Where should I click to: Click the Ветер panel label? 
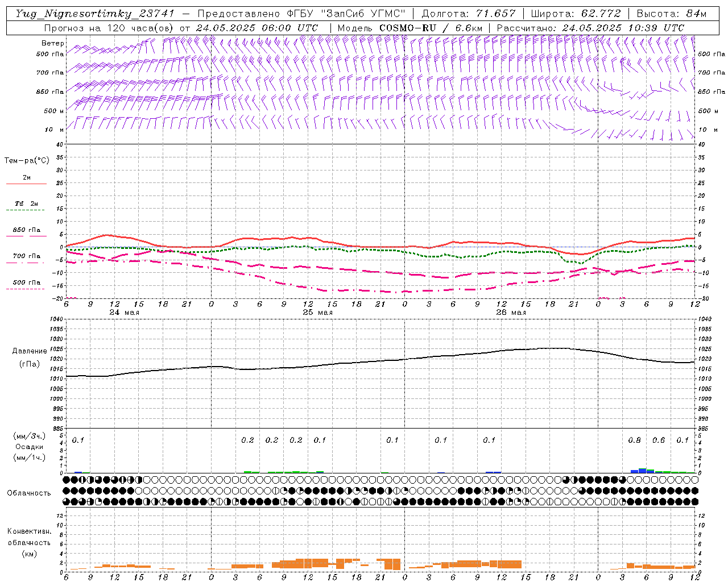click(53, 43)
